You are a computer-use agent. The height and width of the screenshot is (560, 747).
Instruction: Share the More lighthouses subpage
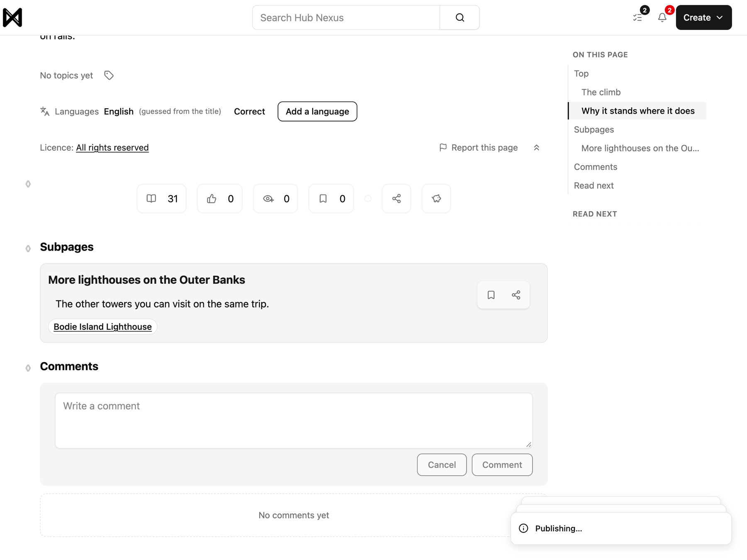point(516,295)
